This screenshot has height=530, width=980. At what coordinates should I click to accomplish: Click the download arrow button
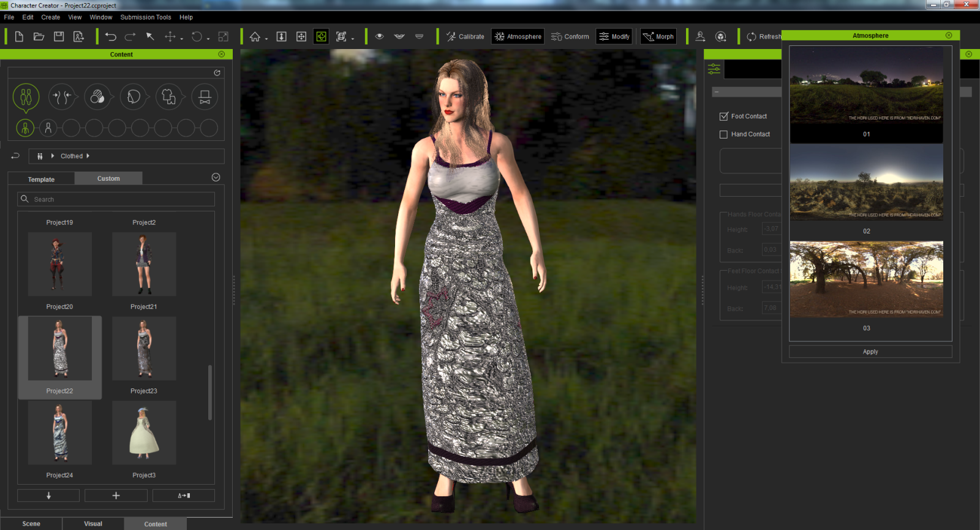48,496
